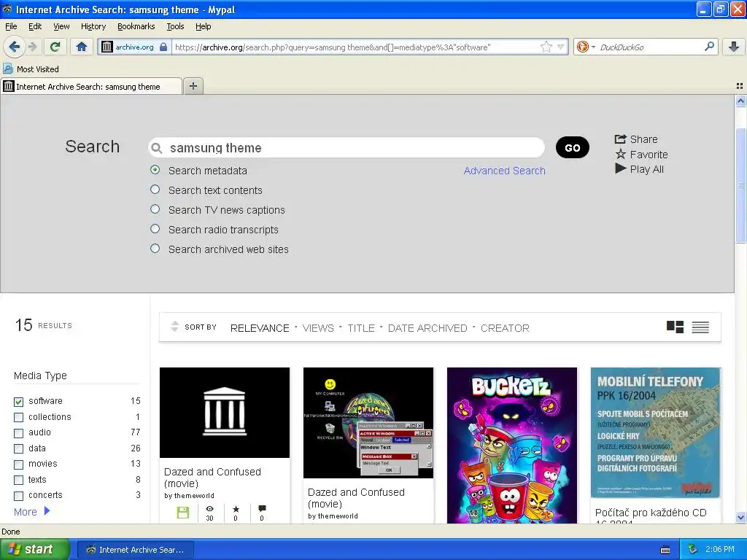This screenshot has height=560, width=747.
Task: Click the list all tabs icon
Action: pos(740,86)
